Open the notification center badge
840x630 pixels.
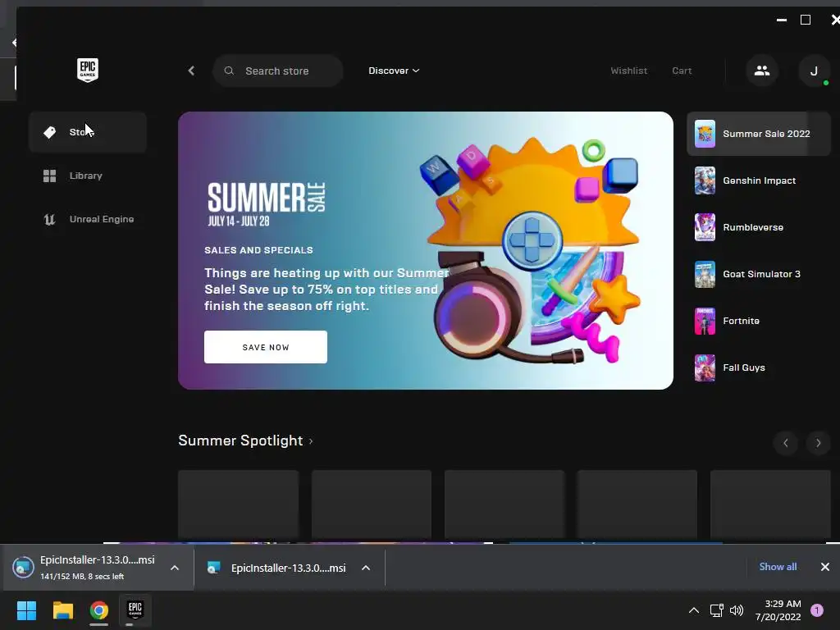(x=817, y=610)
